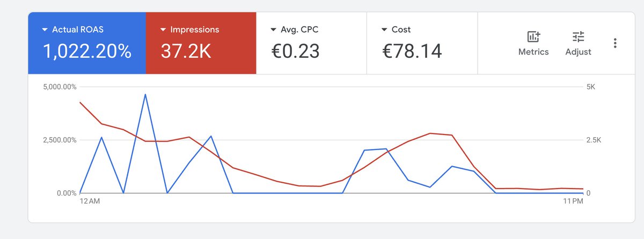Expand the Impressions metric dropdown arrow
This screenshot has width=644, height=239.
pos(164,30)
